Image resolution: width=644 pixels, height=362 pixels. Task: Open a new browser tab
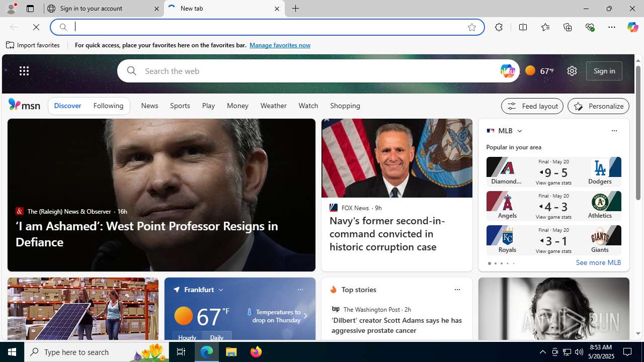point(296,9)
